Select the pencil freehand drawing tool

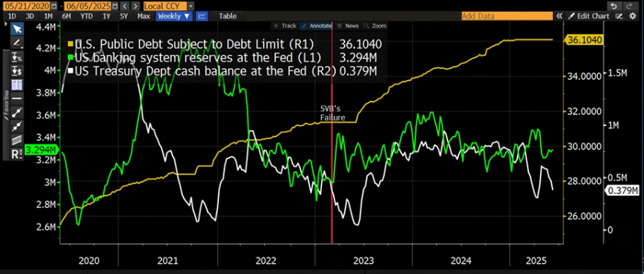click(17, 42)
